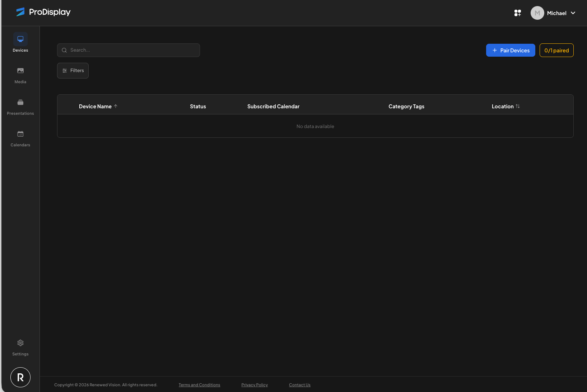The image size is (587, 392).
Task: Open the Calendars section
Action: [20, 138]
